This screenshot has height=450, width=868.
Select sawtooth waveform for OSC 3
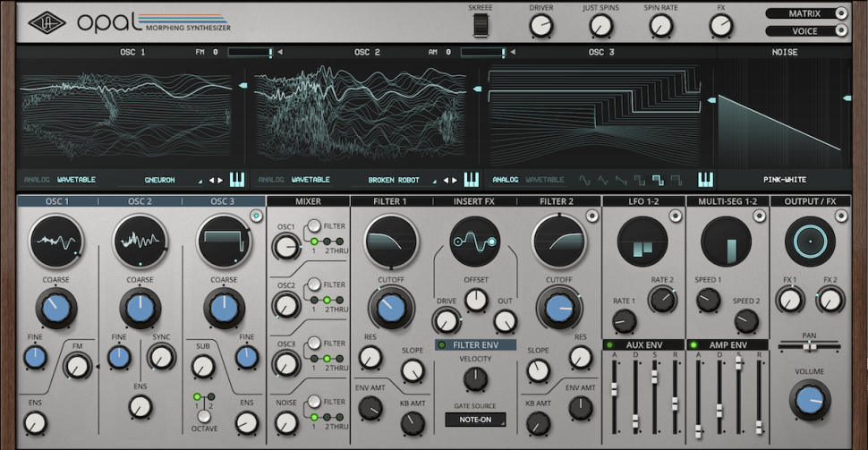pos(621,180)
